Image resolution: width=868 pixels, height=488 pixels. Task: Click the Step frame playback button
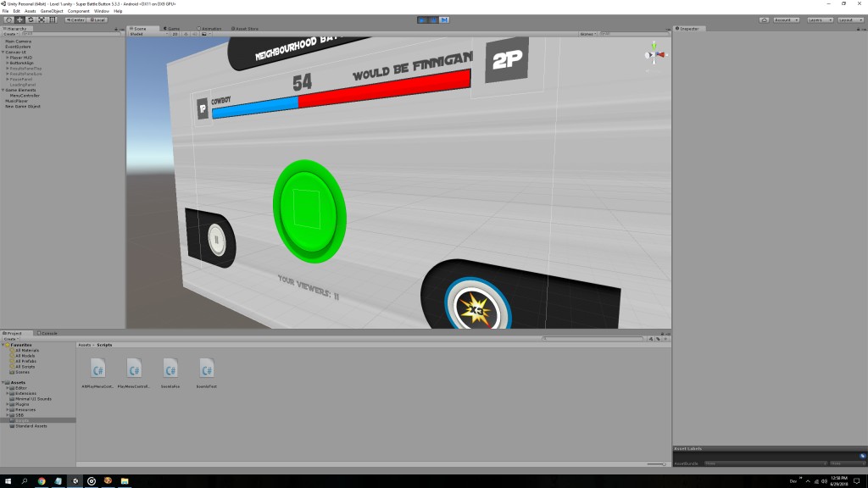[445, 19]
